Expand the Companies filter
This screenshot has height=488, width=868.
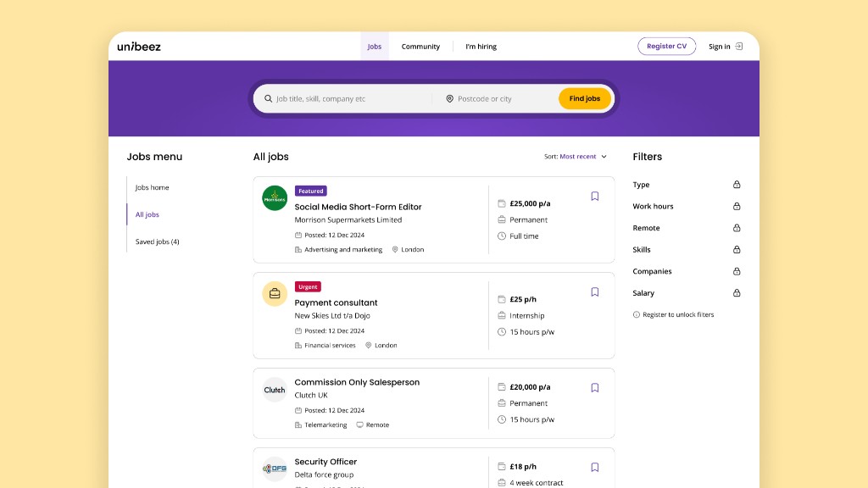pyautogui.click(x=687, y=271)
